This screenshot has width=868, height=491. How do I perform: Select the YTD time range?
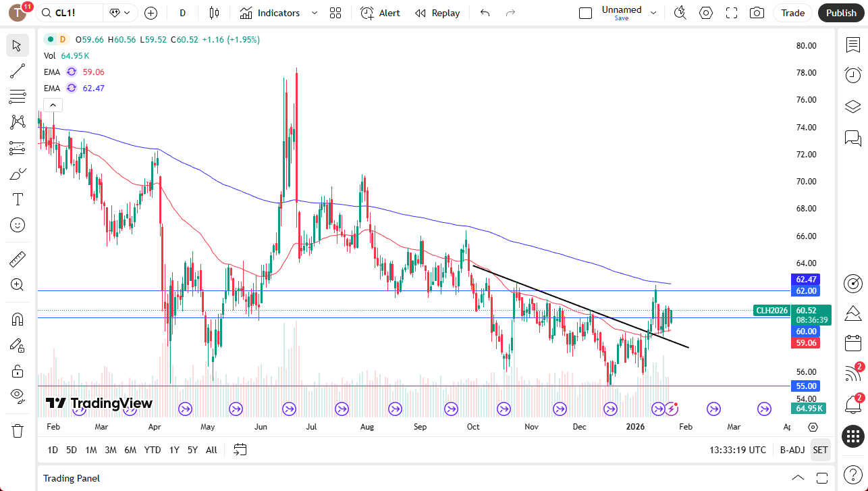click(153, 450)
